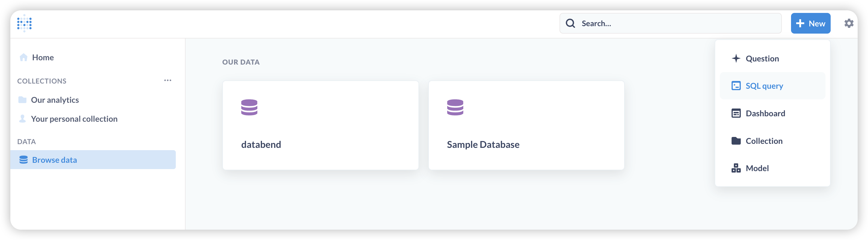Click the Home house icon
This screenshot has width=868, height=240.
[23, 57]
